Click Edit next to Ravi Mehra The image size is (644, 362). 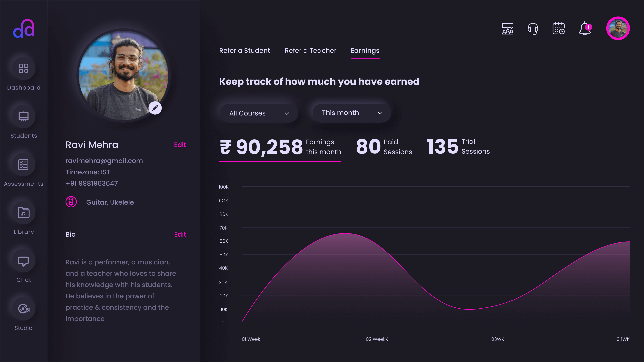coord(180,145)
